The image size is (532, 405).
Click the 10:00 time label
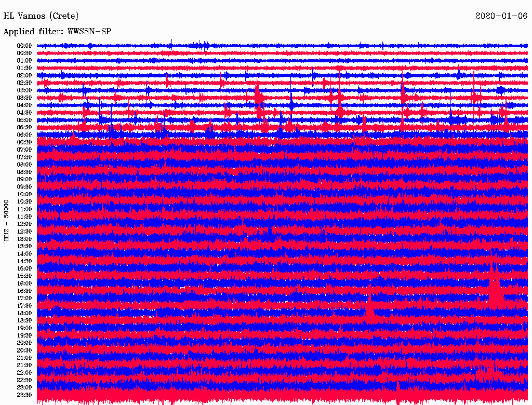click(24, 194)
